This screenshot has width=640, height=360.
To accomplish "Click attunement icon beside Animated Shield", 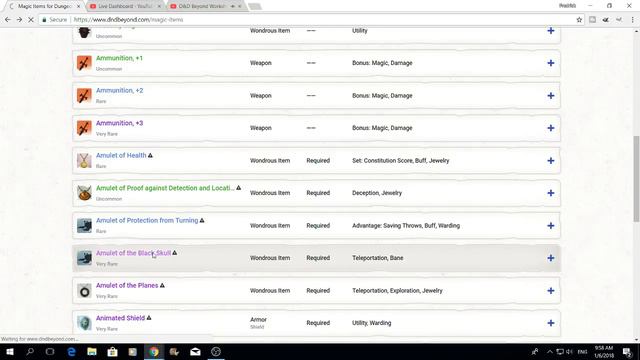I will [x=149, y=318].
